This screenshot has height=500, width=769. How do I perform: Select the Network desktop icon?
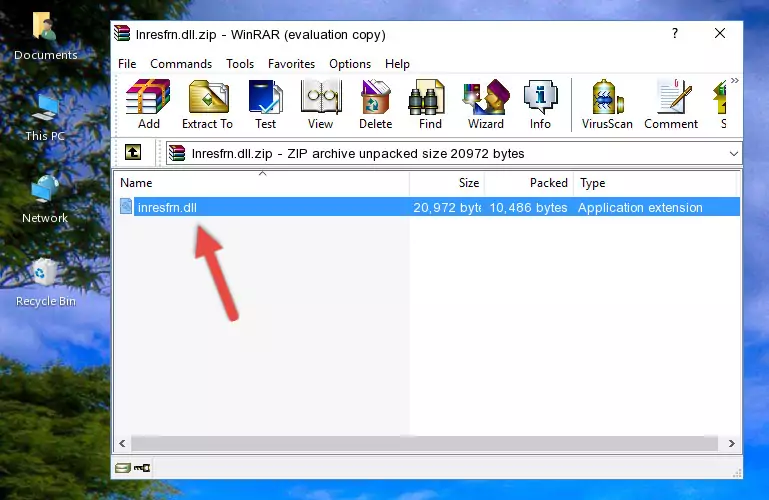pos(45,200)
